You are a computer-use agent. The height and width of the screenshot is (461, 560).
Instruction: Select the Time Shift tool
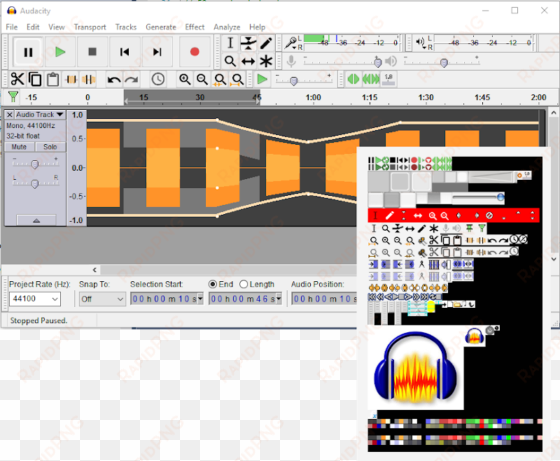[x=248, y=61]
